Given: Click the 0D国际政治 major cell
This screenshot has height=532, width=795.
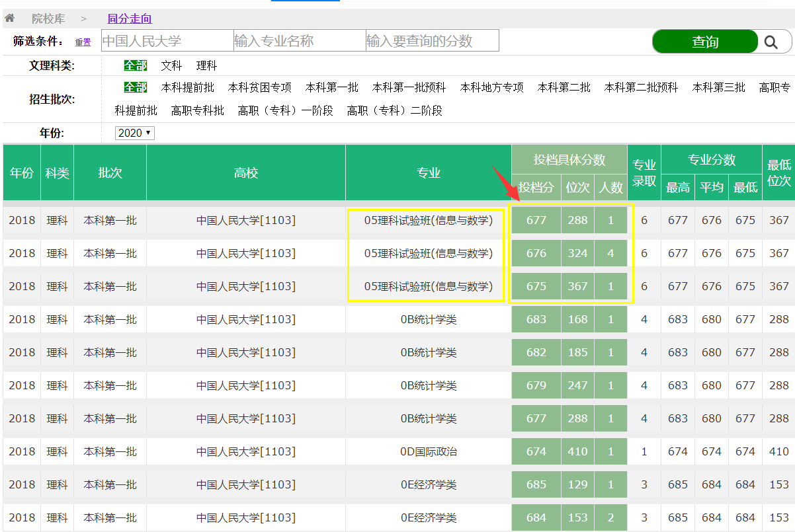Looking at the screenshot, I should (x=429, y=451).
